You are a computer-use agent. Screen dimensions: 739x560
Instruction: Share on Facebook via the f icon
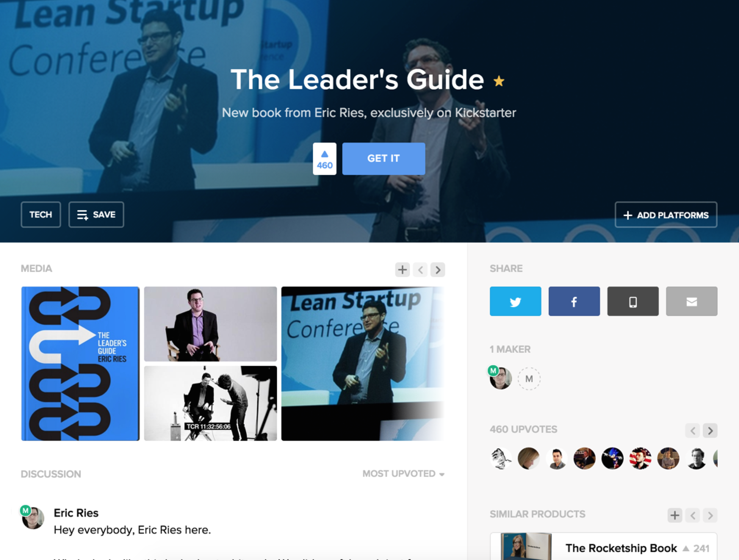point(574,301)
